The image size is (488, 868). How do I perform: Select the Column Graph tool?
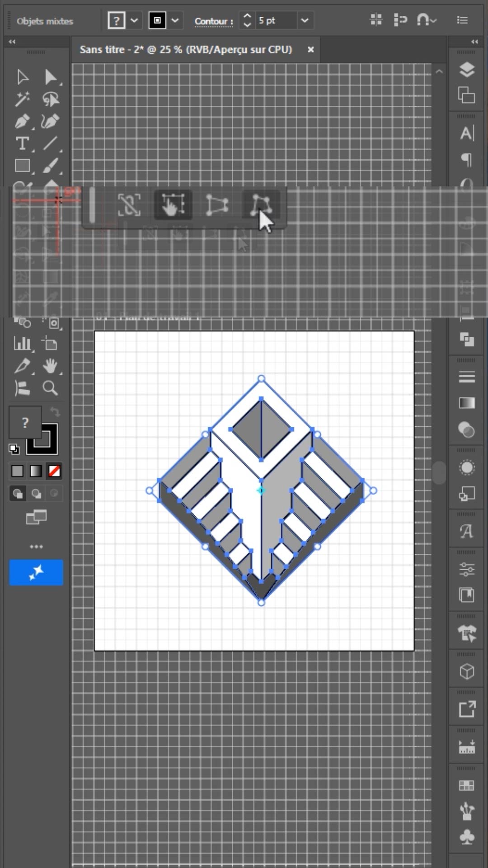tap(22, 344)
